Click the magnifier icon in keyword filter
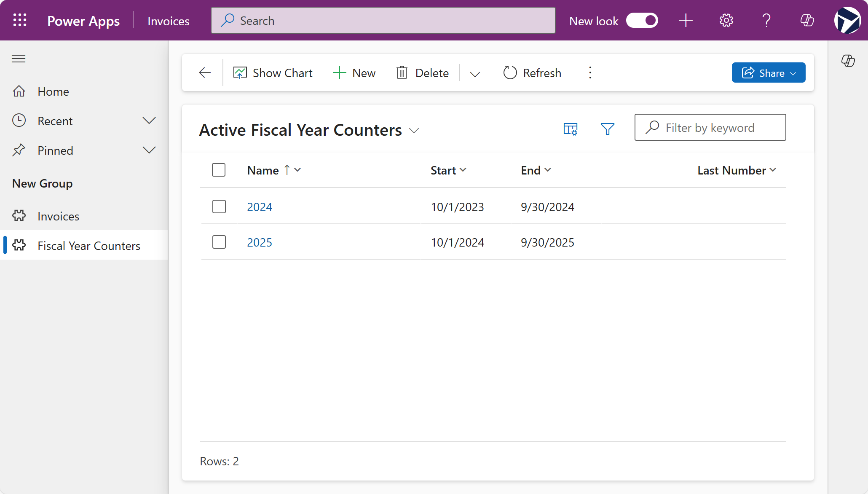Viewport: 868px width, 494px height. pyautogui.click(x=652, y=127)
